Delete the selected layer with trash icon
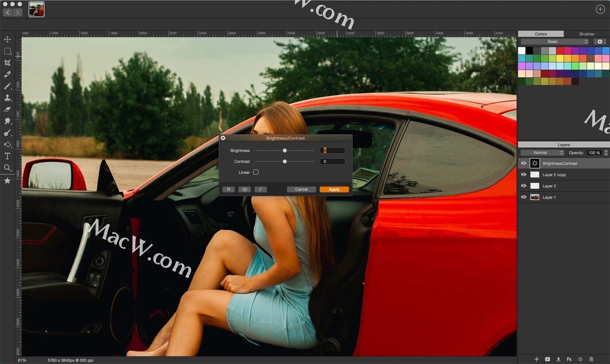 [x=591, y=359]
